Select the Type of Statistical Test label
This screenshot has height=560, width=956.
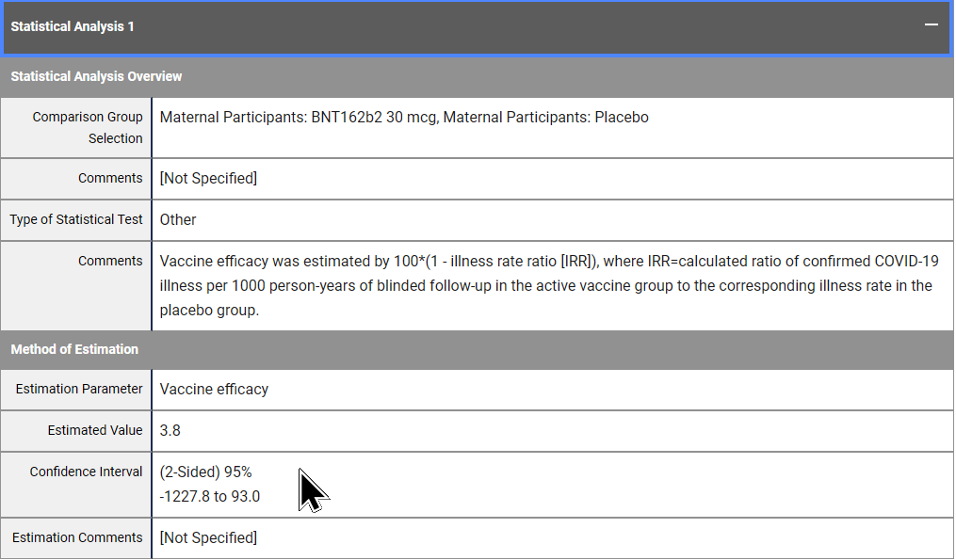coord(76,219)
